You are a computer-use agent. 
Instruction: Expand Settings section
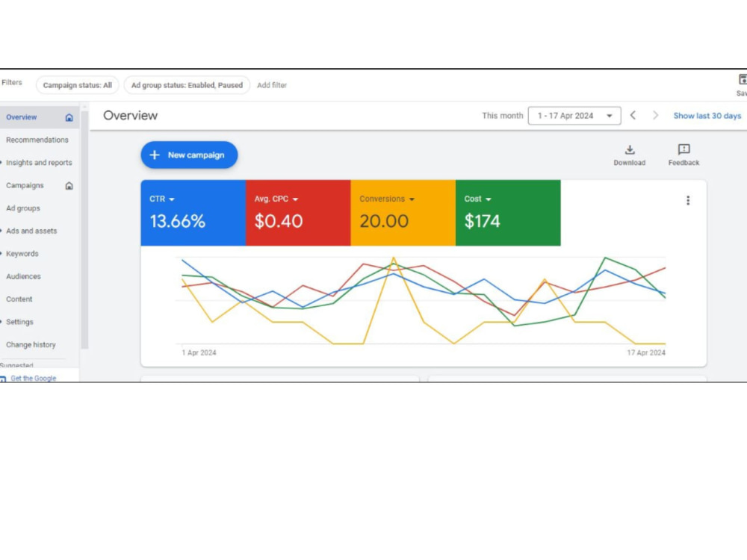(1, 322)
